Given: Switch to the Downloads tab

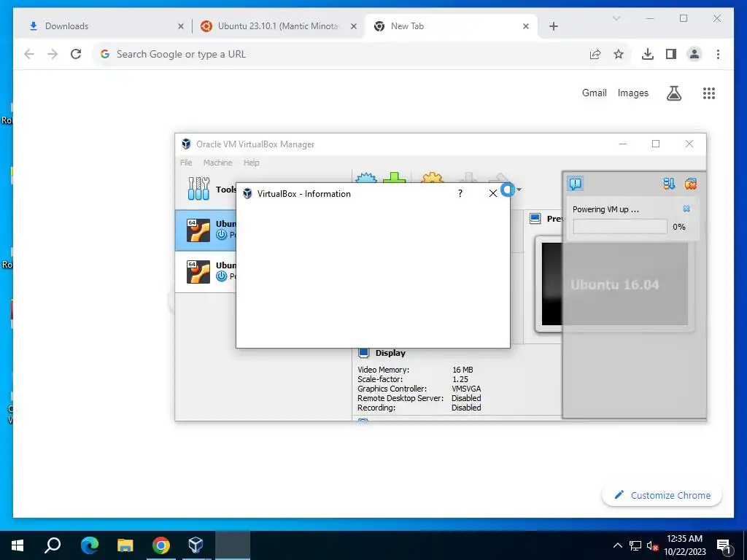Looking at the screenshot, I should click(x=101, y=26).
